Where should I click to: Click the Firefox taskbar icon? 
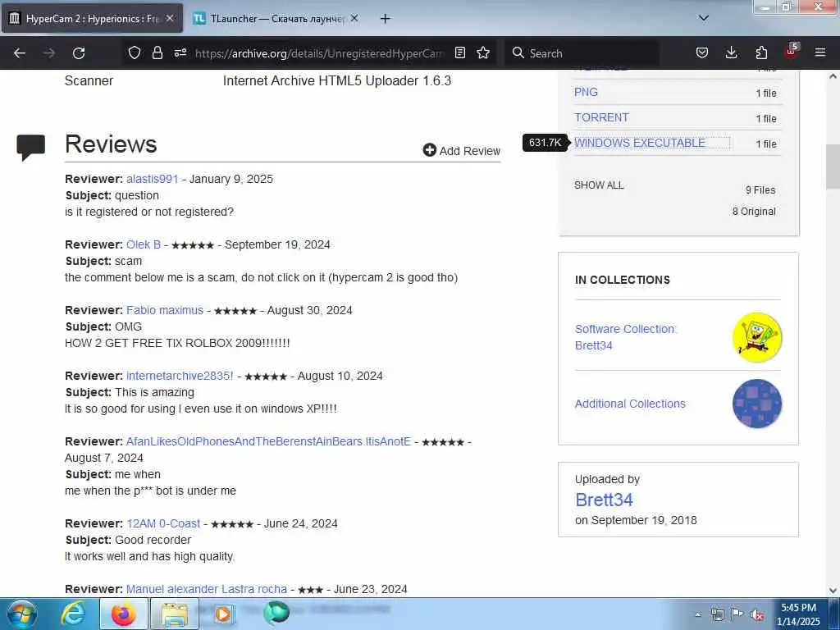(x=123, y=614)
